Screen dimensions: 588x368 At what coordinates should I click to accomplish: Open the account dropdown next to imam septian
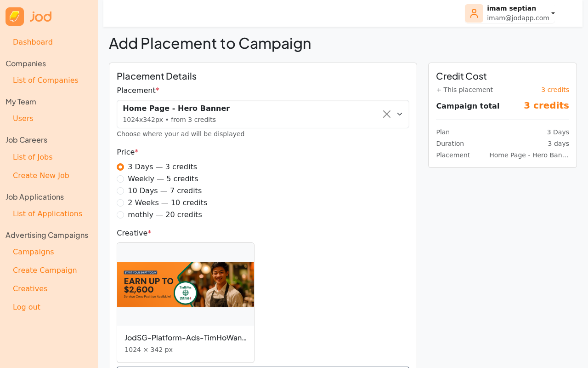point(552,12)
